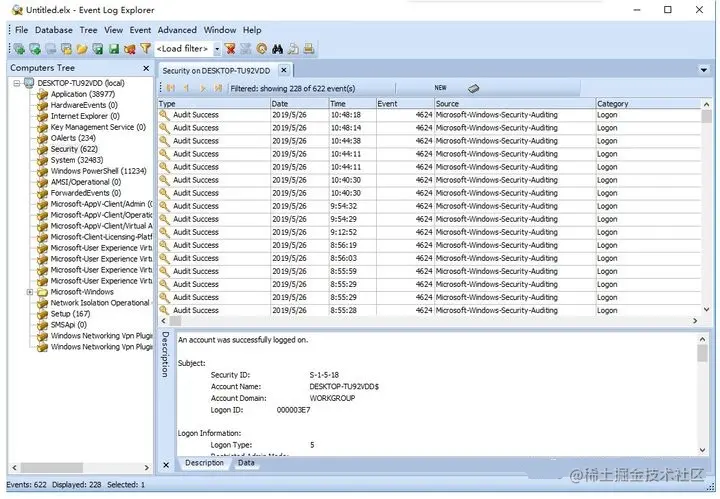The height and width of the screenshot is (499, 720).
Task: Click the second green-plus add log toolbar icon
Action: coord(35,48)
